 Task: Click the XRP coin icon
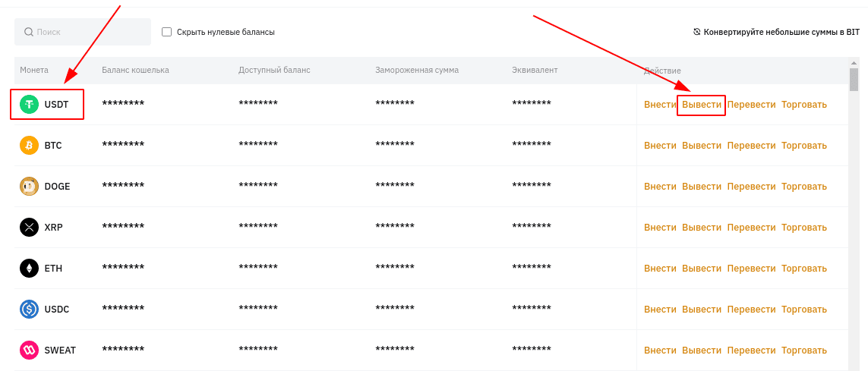(x=29, y=228)
